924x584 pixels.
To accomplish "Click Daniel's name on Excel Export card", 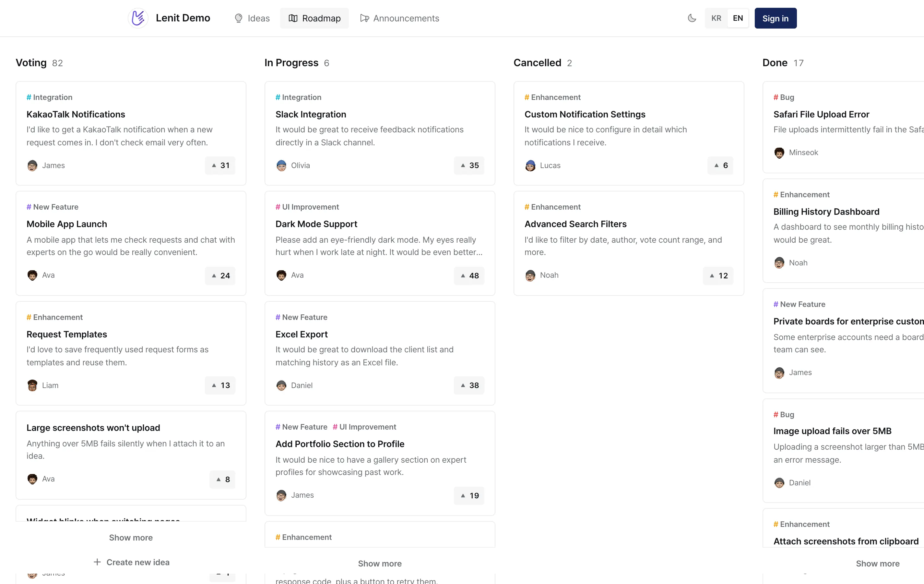I will [302, 385].
